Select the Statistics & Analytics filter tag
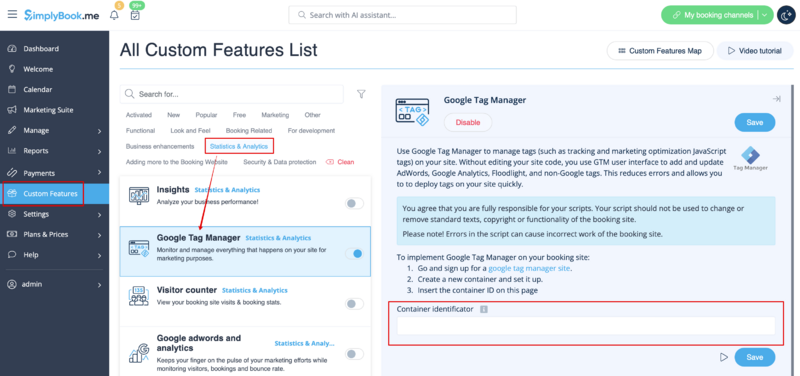The height and width of the screenshot is (376, 800). pos(239,146)
